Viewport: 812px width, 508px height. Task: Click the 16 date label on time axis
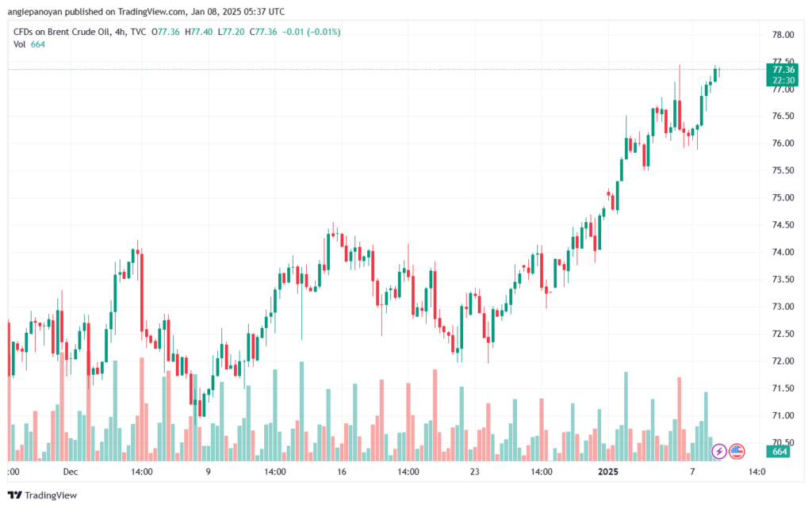coord(342,472)
